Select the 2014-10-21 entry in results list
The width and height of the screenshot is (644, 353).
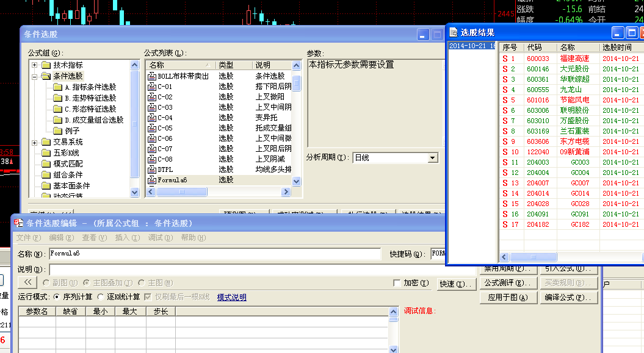[472, 46]
